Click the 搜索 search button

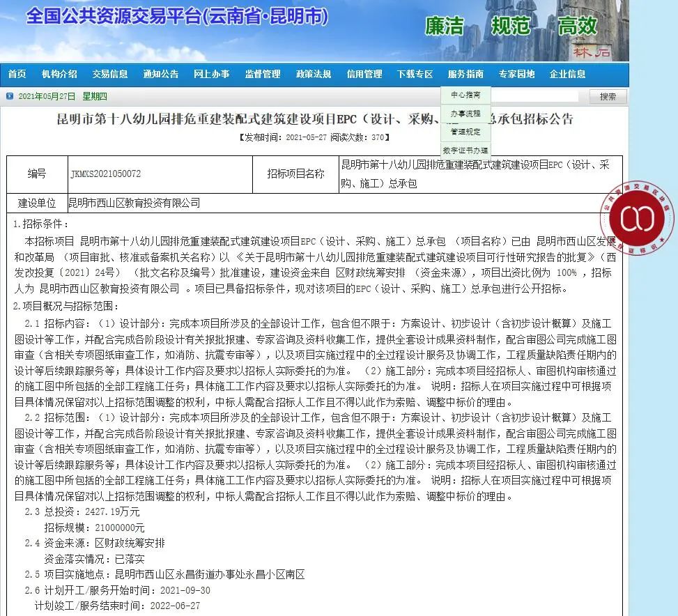(x=607, y=97)
